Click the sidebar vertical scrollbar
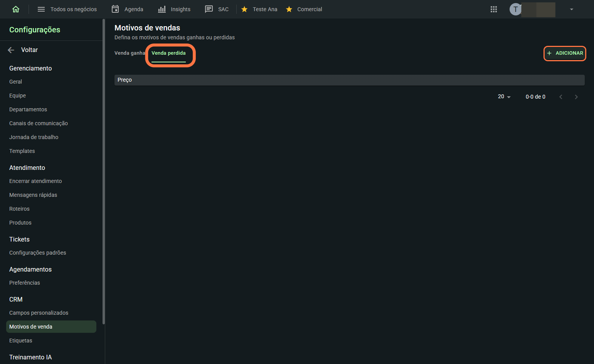Viewport: 594px width, 364px height. click(x=104, y=171)
